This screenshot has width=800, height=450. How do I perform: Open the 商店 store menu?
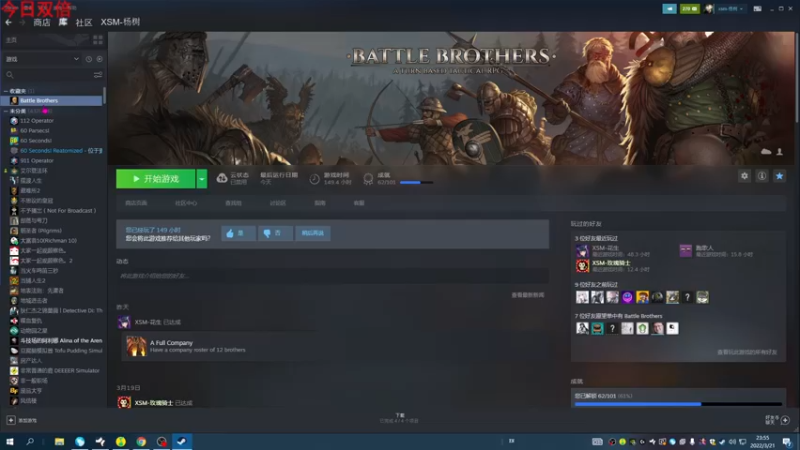[x=41, y=22]
